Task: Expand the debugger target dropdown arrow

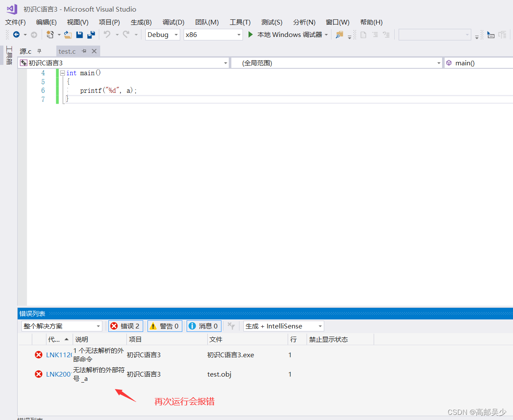Action: point(326,34)
